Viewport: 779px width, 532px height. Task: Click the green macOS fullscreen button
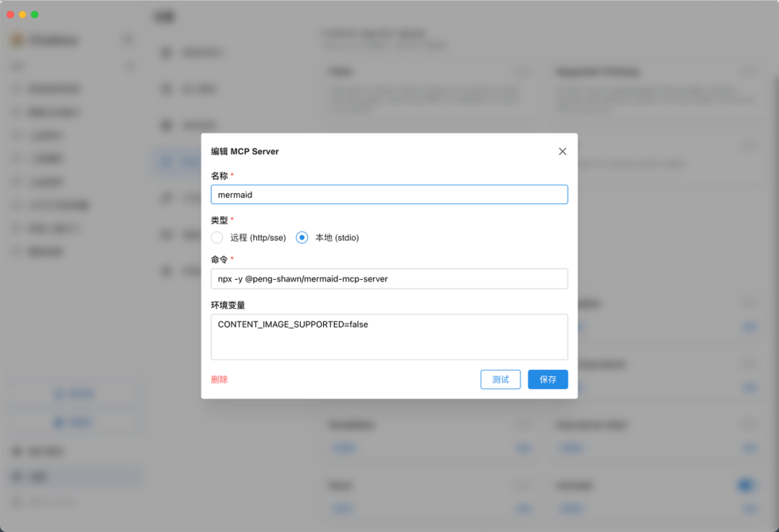35,14
